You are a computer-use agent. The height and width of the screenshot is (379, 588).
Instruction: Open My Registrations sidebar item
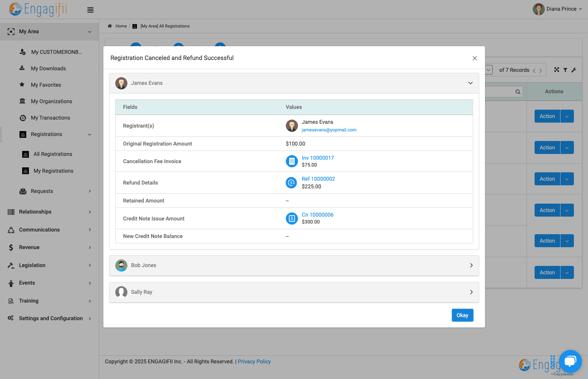[x=53, y=171]
